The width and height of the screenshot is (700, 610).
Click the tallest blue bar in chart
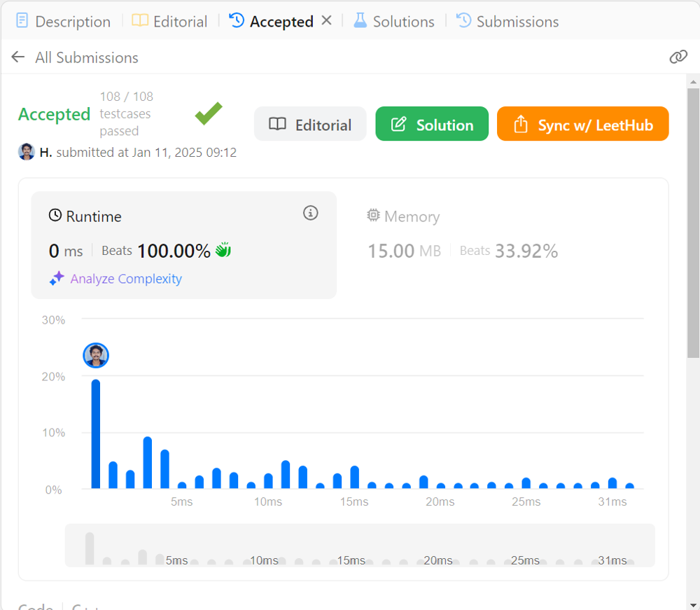pyautogui.click(x=96, y=434)
